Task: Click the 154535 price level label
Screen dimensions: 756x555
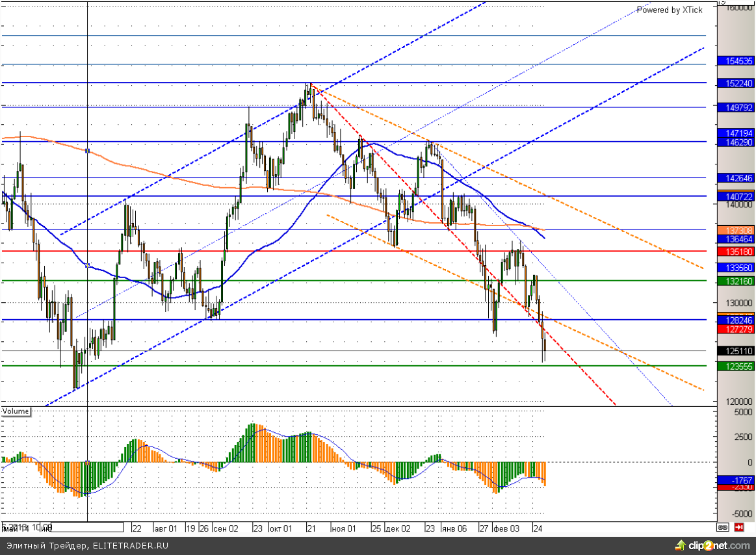Action: (x=736, y=60)
